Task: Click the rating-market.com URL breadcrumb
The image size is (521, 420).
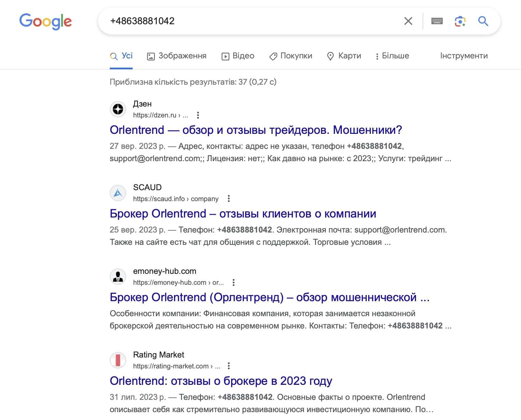Action: (177, 366)
